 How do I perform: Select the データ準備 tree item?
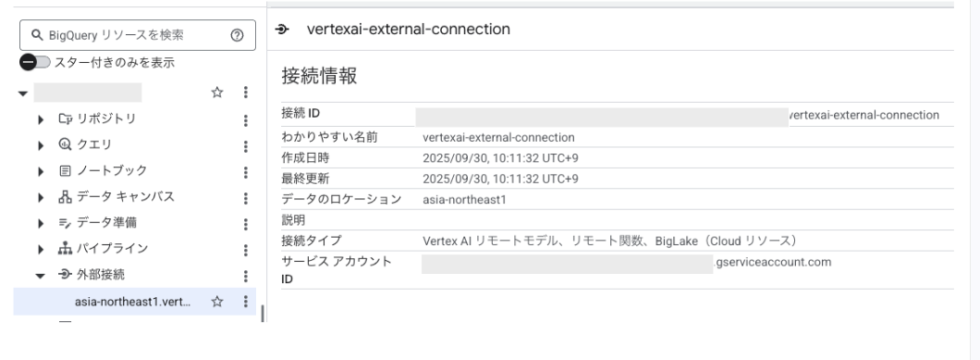(x=106, y=223)
